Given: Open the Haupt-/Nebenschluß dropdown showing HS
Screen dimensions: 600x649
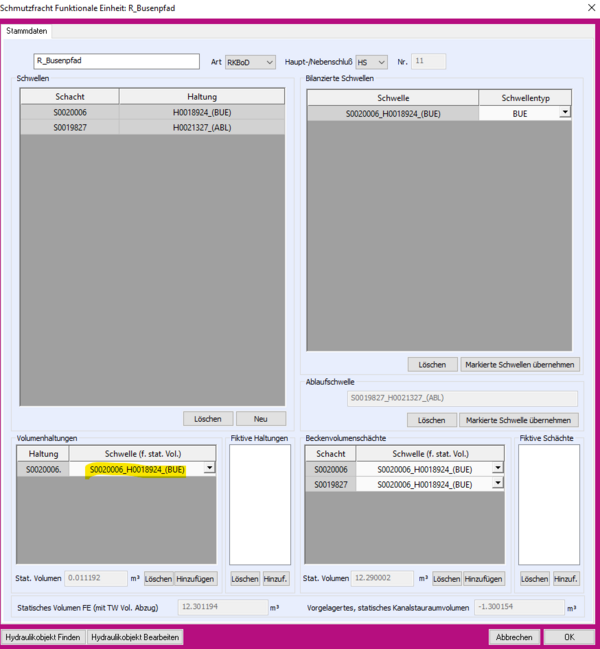Looking at the screenshot, I should click(x=369, y=62).
